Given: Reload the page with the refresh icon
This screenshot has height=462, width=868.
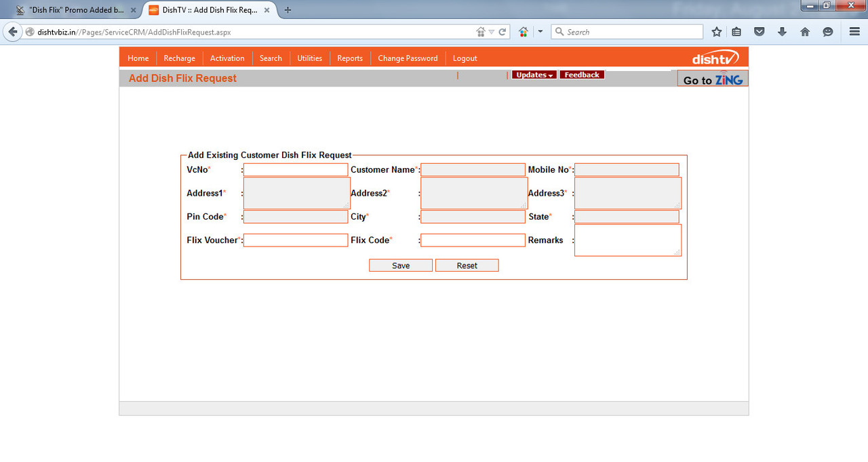Looking at the screenshot, I should click(502, 32).
